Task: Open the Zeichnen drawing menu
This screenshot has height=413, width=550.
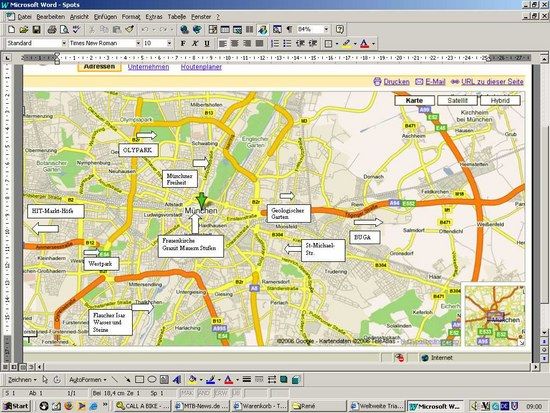Action: pos(22,380)
